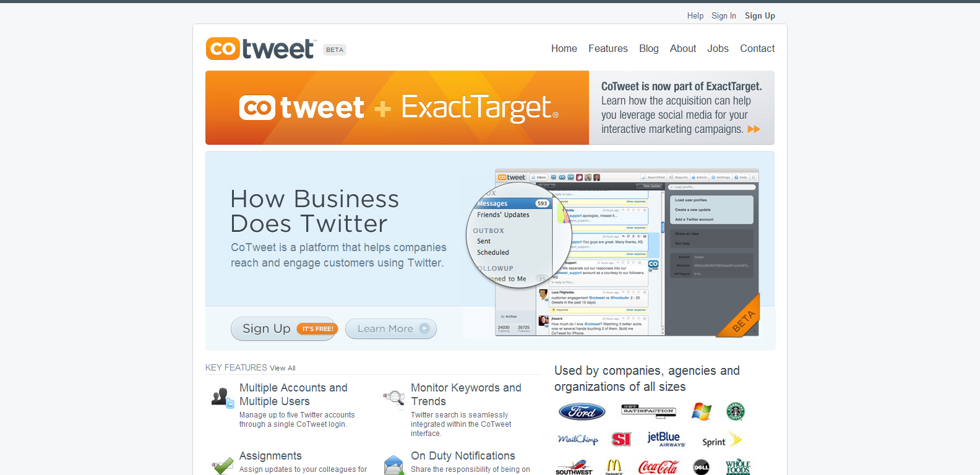Go to the Blog page
Viewport: 980px width, 475px height.
point(648,48)
